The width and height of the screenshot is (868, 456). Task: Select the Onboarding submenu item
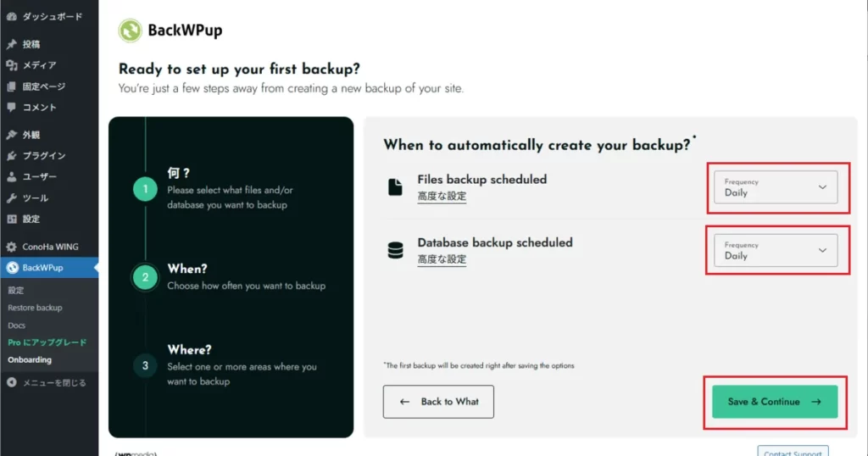tap(30, 359)
